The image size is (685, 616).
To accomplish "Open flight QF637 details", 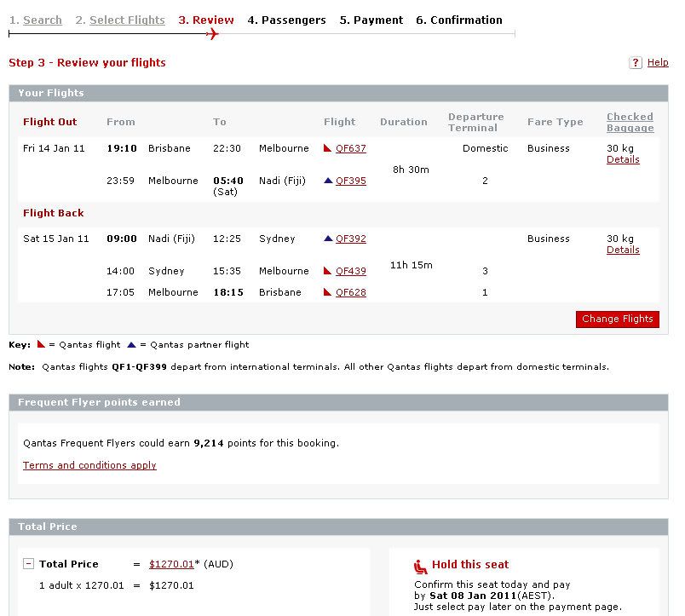I will tap(351, 148).
